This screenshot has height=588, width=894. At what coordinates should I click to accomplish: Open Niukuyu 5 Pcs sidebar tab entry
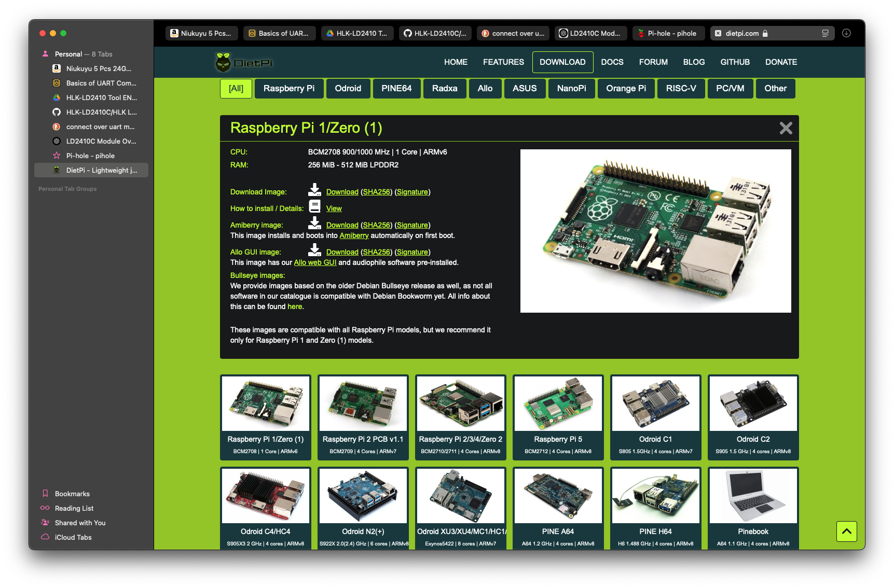click(x=91, y=68)
